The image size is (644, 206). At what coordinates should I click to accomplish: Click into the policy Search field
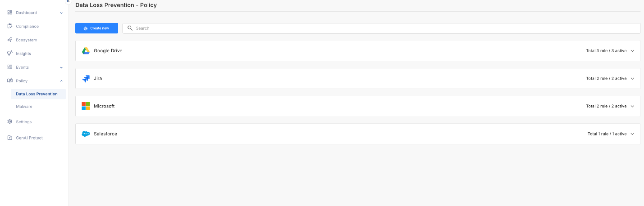[383, 28]
